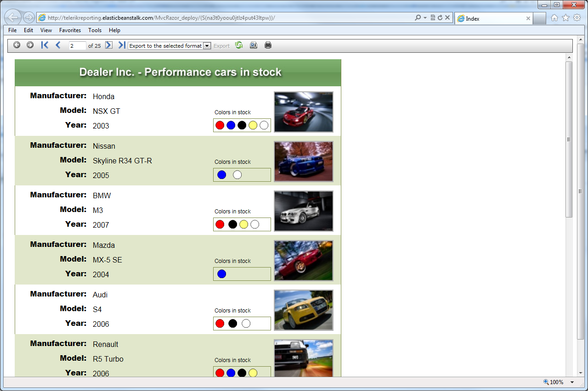The width and height of the screenshot is (588, 391).
Task: Open the Tools menu
Action: (x=95, y=30)
